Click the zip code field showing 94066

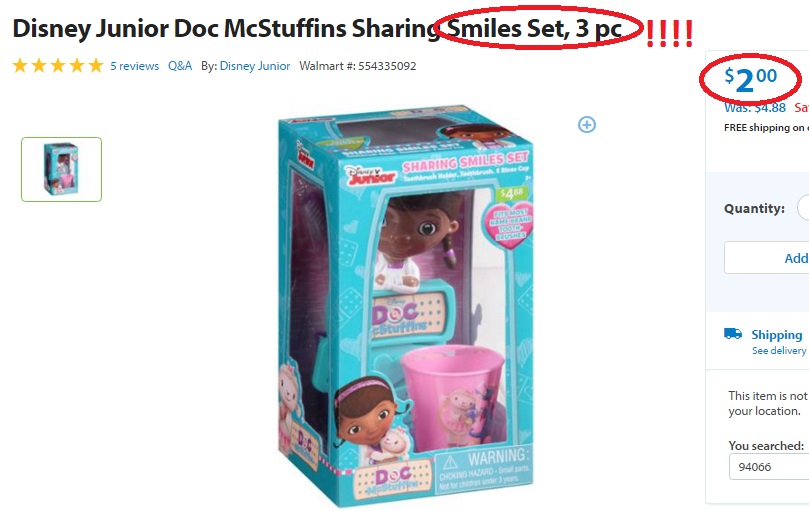point(769,467)
